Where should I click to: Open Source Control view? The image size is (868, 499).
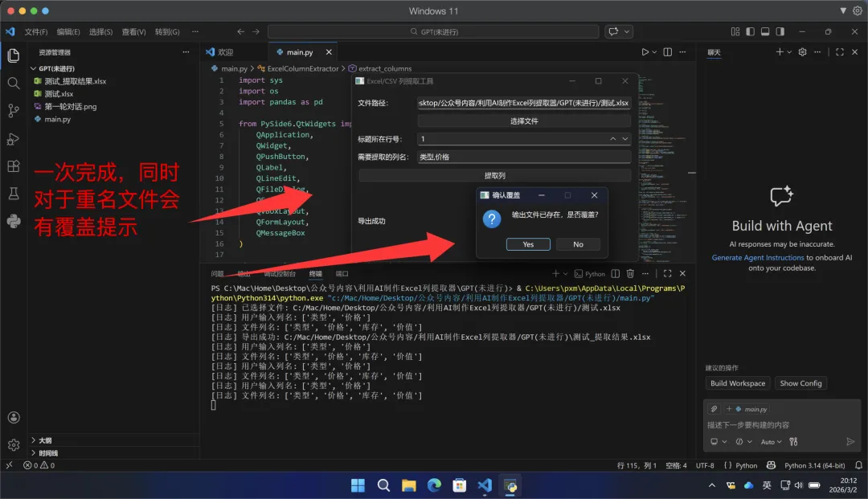14,111
